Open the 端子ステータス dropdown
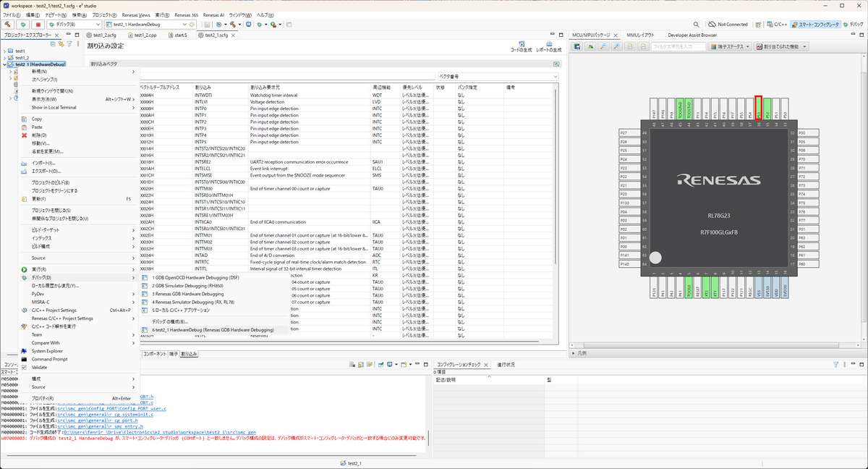The image size is (868, 469). tap(731, 46)
